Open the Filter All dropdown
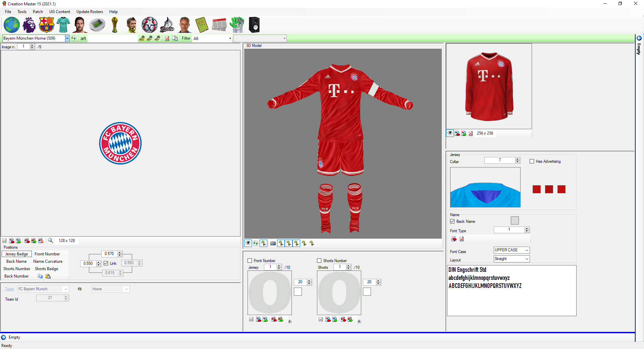 click(x=230, y=38)
